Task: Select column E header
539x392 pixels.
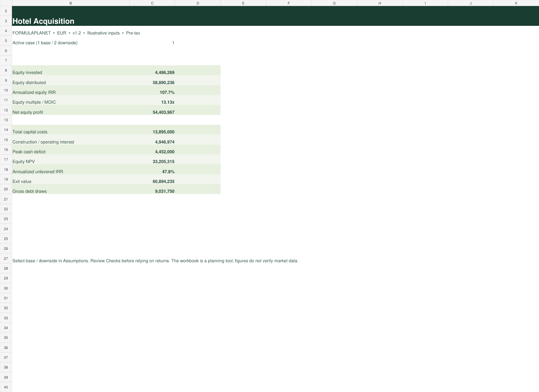Action: pyautogui.click(x=243, y=3)
